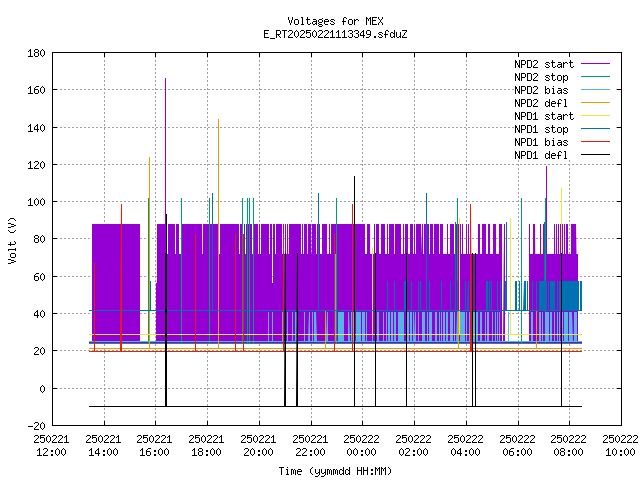Viewport: 640px width, 480px height.
Task: Click the light blue NPD2 bias legend line
Action: (596, 90)
